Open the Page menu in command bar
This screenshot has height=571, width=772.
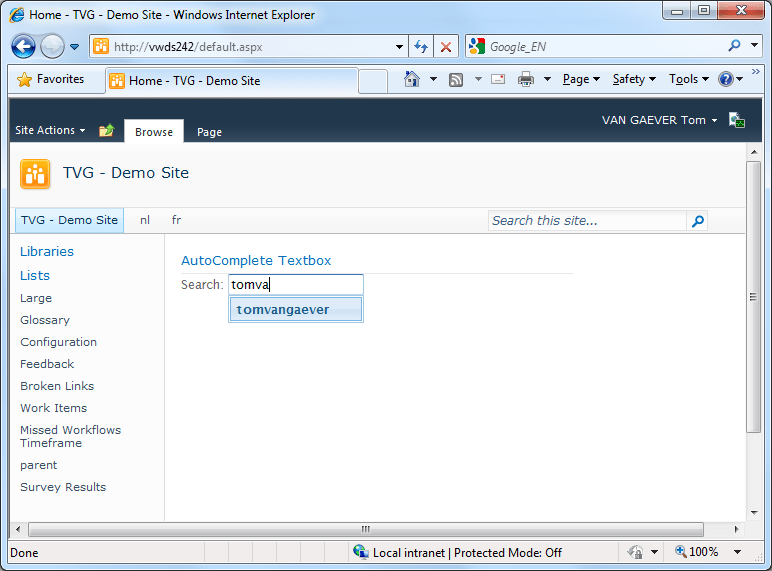(581, 79)
